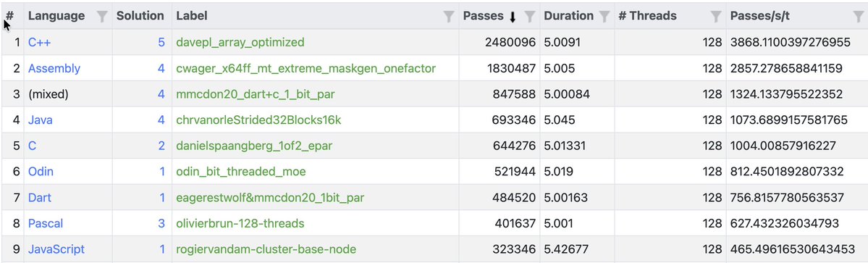Open filter icon on Label column
This screenshot has width=868, height=263.
pyautogui.click(x=449, y=17)
